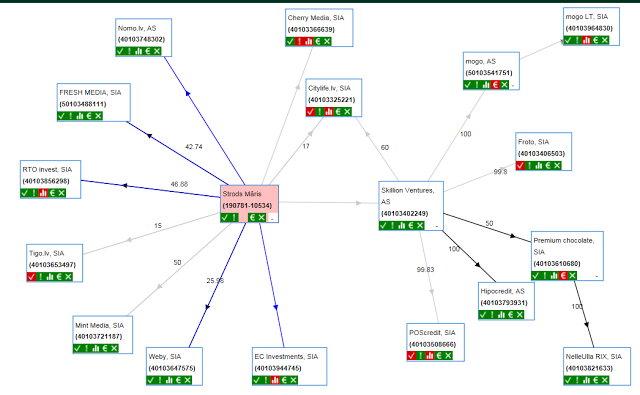Viewport: 640px width, 395px height.
Task: Select the NelleUlla RIX, SIA company name
Action: pos(594,357)
